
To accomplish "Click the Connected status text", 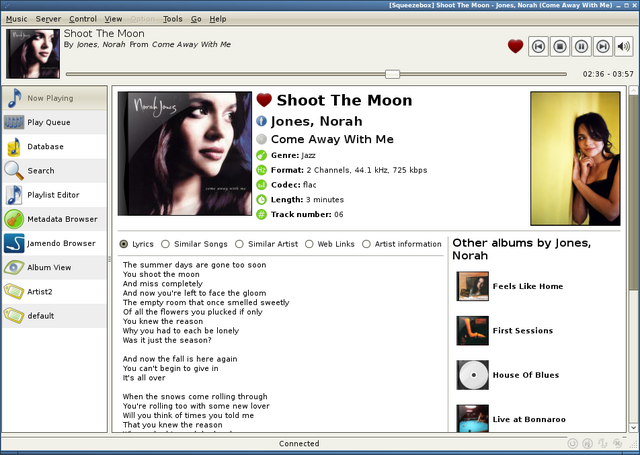I will pyautogui.click(x=299, y=444).
